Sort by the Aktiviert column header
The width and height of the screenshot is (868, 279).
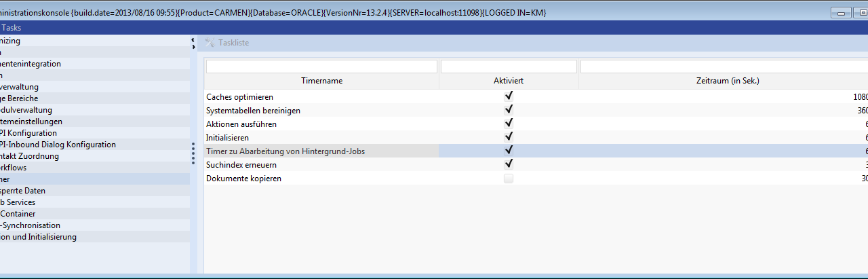509,81
